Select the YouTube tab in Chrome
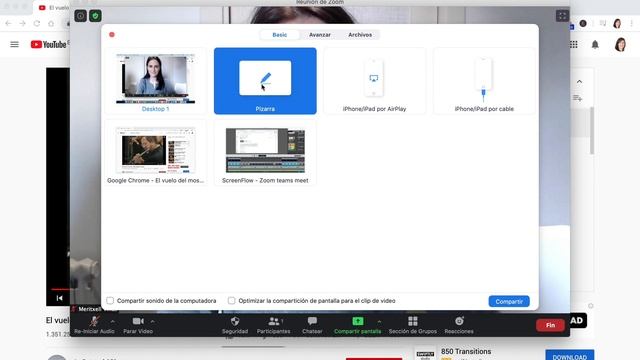Screen dimensions: 640x360 pyautogui.click(x=53, y=7)
